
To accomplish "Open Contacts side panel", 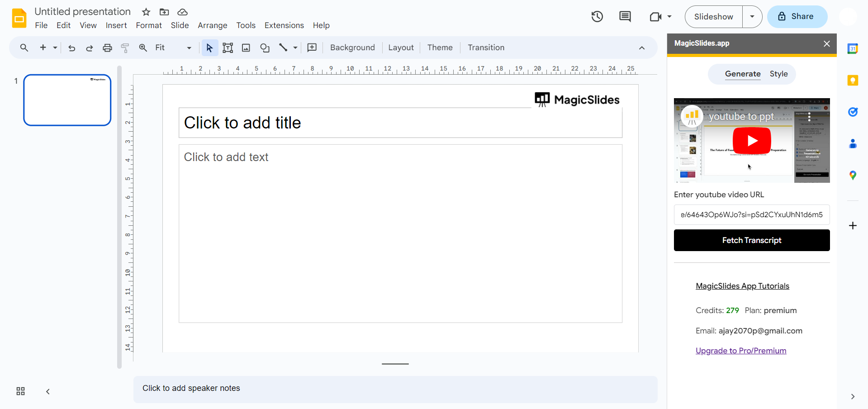I will click(853, 144).
